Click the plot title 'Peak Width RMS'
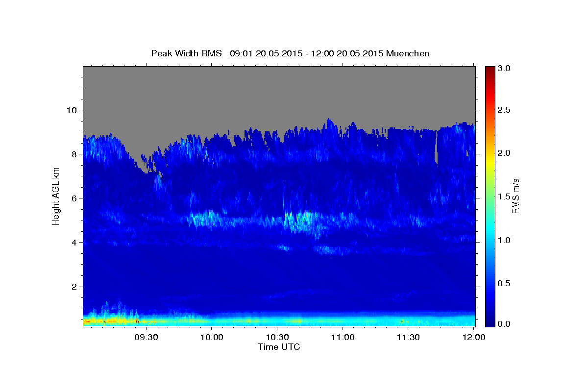 point(186,53)
